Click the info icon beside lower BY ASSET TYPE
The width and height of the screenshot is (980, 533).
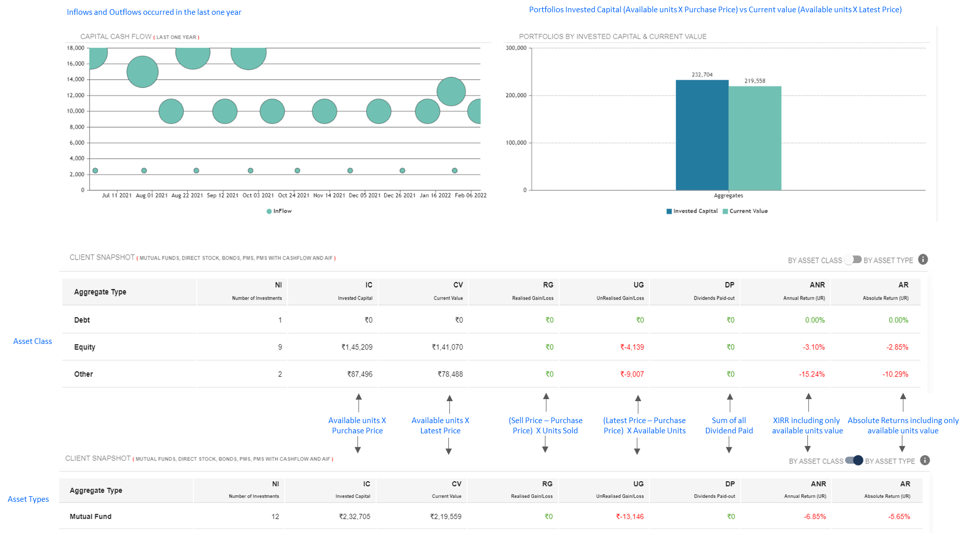pos(925,460)
